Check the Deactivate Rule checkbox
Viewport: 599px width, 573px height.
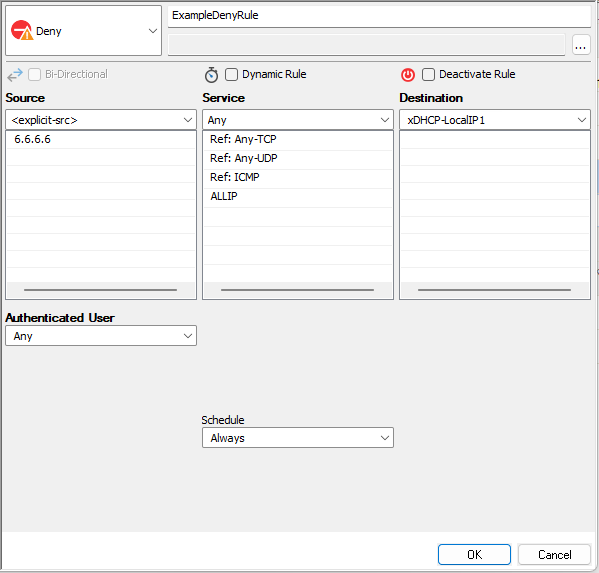(428, 74)
